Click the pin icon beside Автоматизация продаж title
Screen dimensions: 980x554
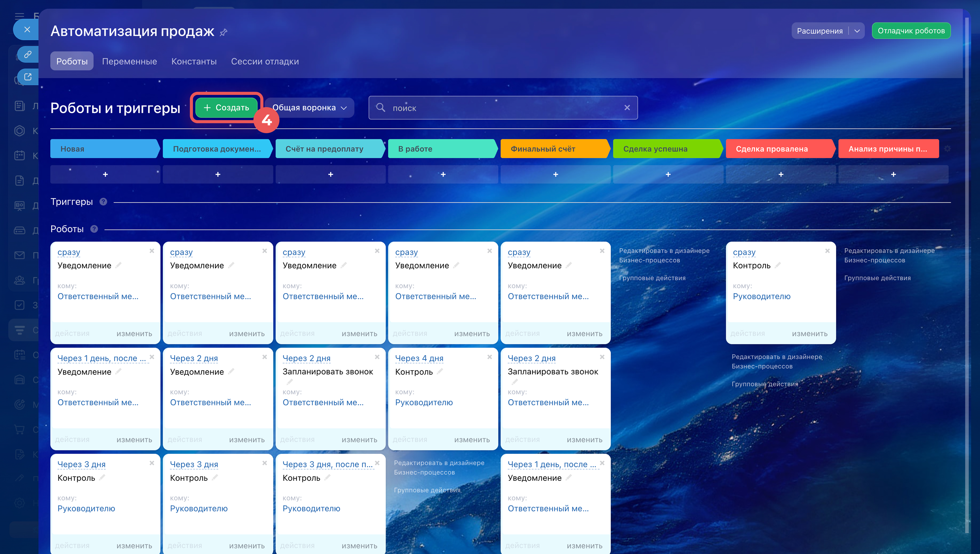[x=223, y=32]
